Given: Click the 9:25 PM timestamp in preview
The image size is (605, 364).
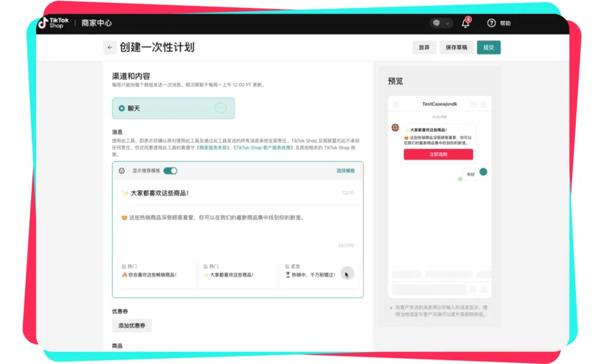Looking at the screenshot, I should [439, 117].
